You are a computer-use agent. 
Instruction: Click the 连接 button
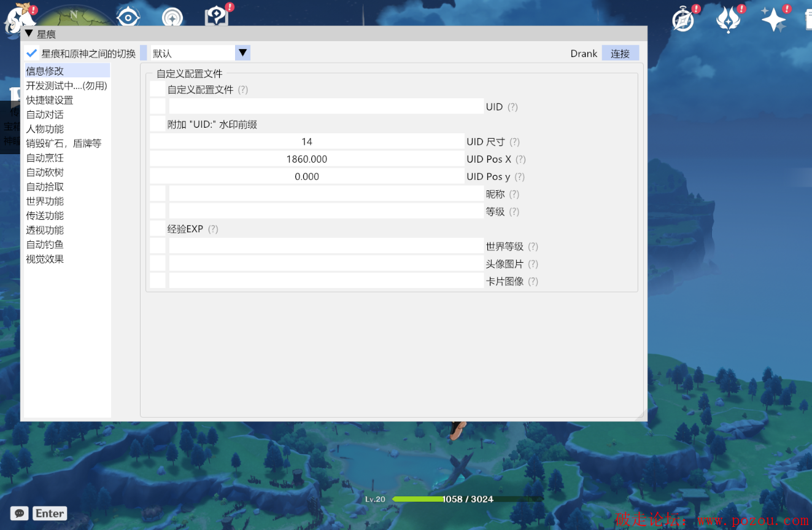click(x=621, y=53)
